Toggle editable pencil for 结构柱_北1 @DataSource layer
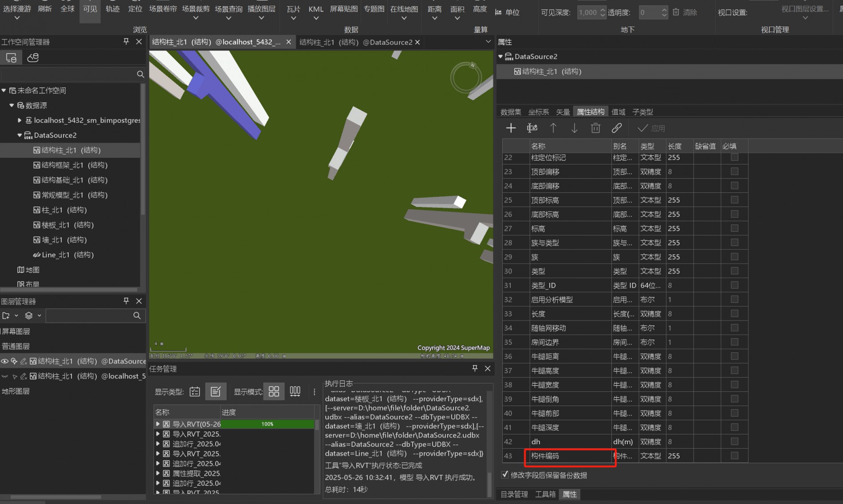This screenshot has width=843, height=504. (24, 361)
